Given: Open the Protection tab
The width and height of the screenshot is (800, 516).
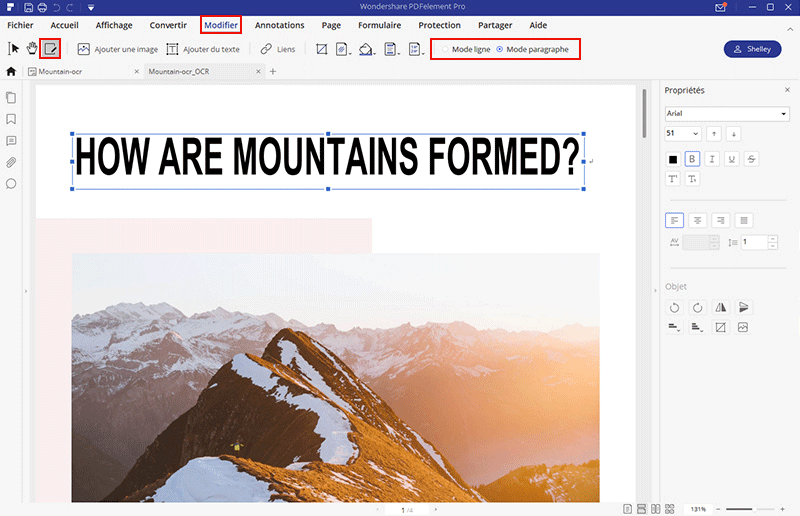Looking at the screenshot, I should (x=439, y=25).
